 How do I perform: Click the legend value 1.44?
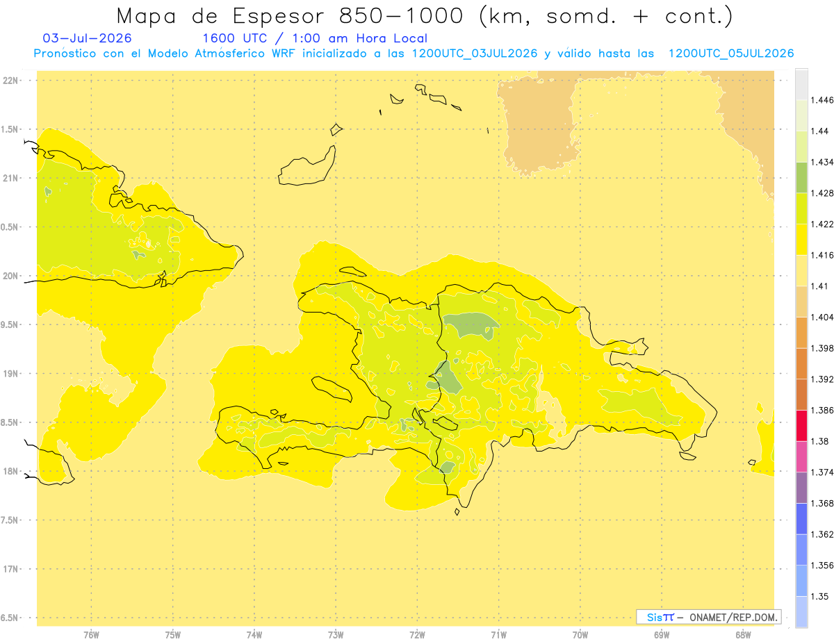pos(820,131)
